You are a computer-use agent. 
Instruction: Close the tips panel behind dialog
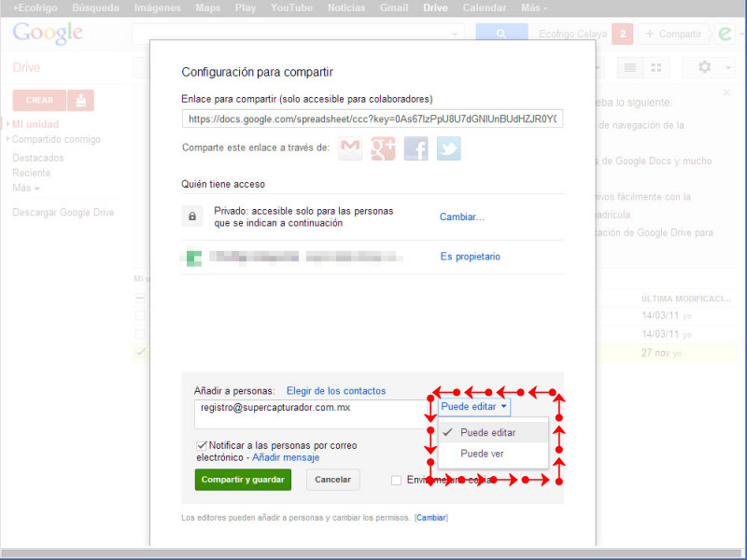click(x=726, y=92)
